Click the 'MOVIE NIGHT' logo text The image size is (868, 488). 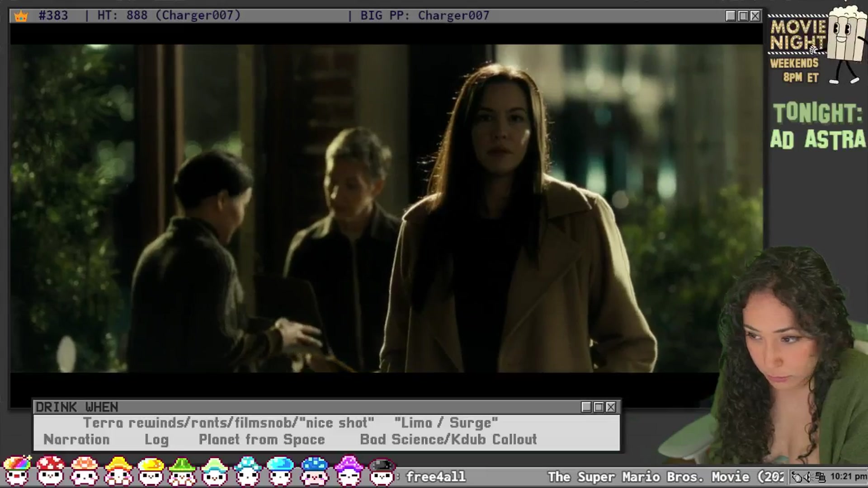(798, 35)
